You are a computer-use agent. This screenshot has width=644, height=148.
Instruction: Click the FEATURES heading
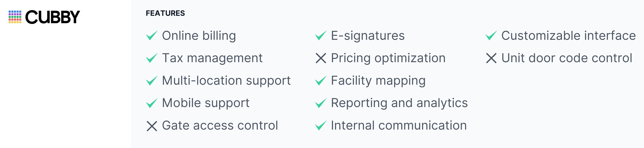pos(165,13)
